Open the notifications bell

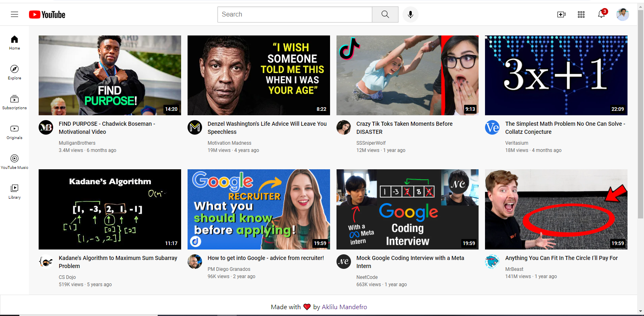coord(601,14)
